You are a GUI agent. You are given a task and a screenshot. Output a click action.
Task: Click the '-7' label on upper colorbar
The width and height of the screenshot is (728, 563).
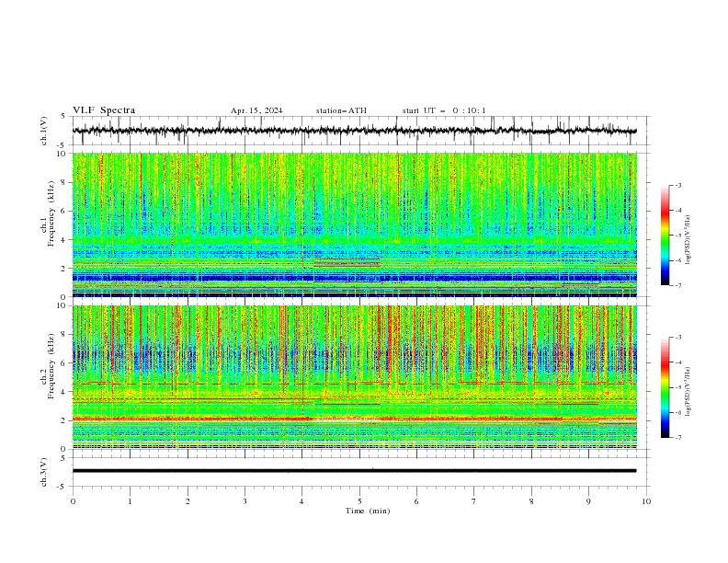tap(677, 285)
